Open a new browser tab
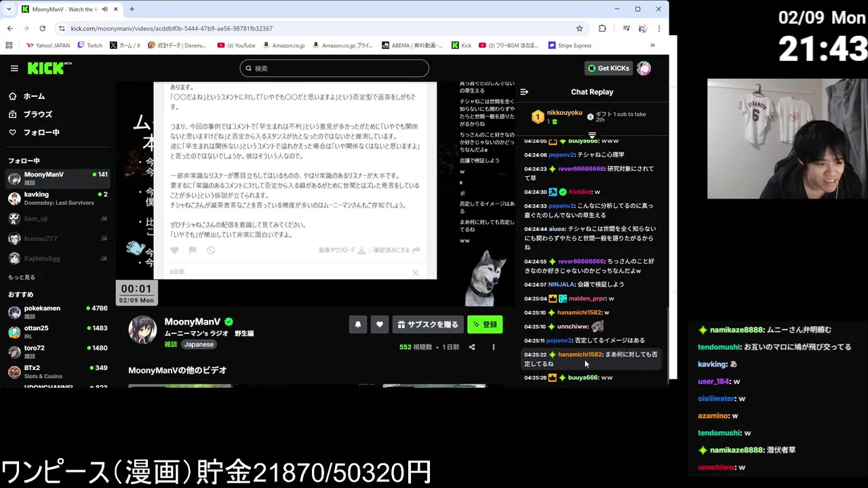The image size is (868, 488). (x=132, y=9)
